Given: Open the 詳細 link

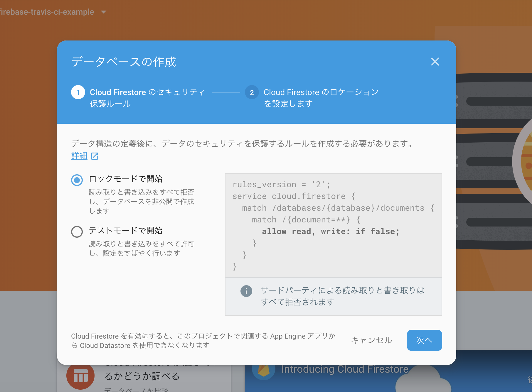Looking at the screenshot, I should coord(79,156).
